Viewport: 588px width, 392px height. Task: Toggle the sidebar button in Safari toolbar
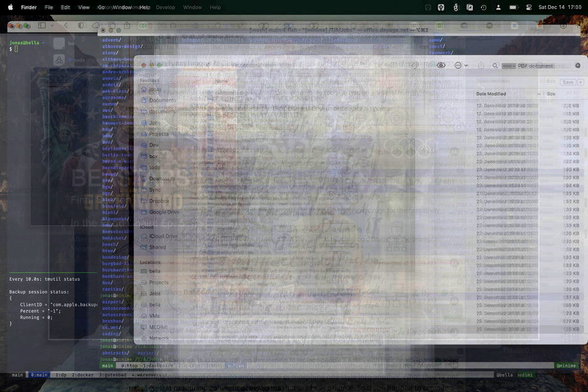tap(41, 26)
